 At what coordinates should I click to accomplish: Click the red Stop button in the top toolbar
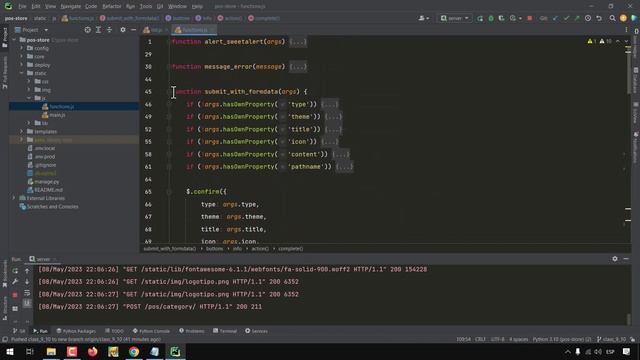[530, 18]
